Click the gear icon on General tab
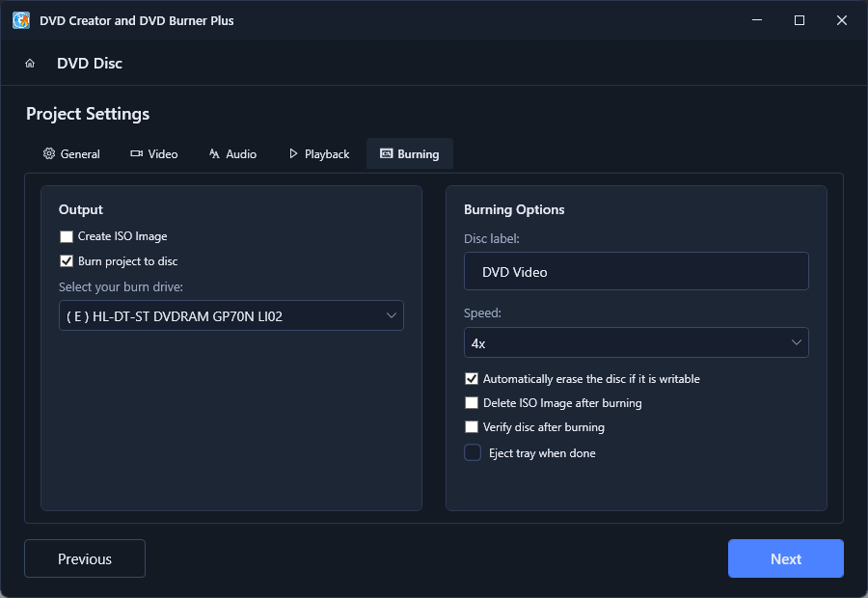The height and width of the screenshot is (598, 868). click(49, 153)
